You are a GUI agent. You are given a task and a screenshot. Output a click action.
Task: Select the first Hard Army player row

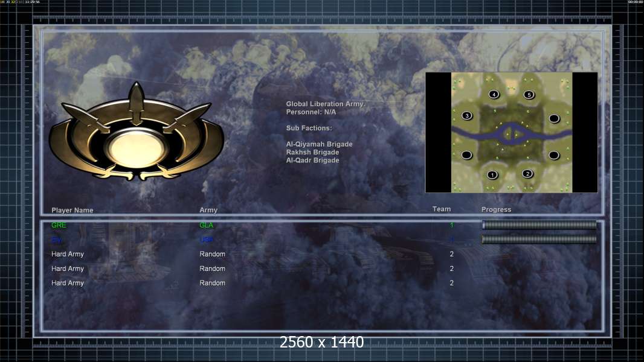(x=67, y=254)
